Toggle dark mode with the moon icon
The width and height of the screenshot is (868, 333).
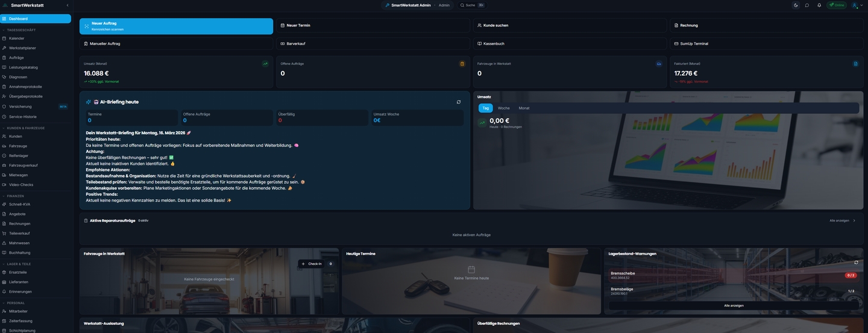tap(796, 5)
